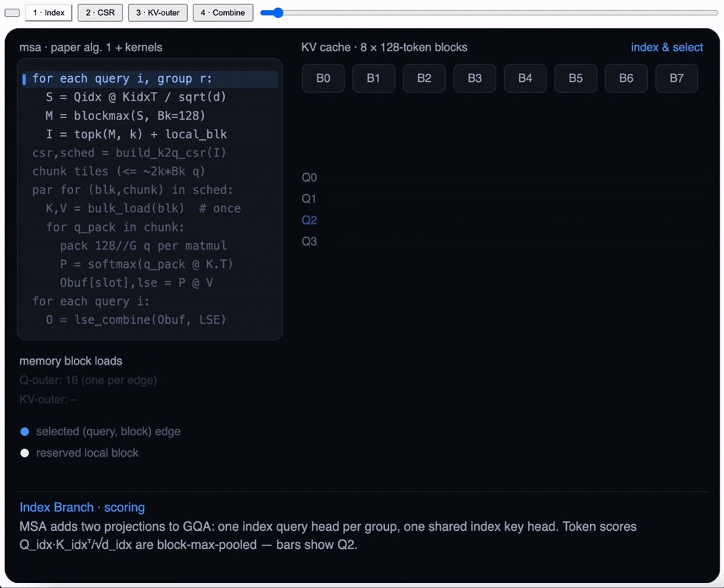Pick the B2 block tile

(x=425, y=78)
